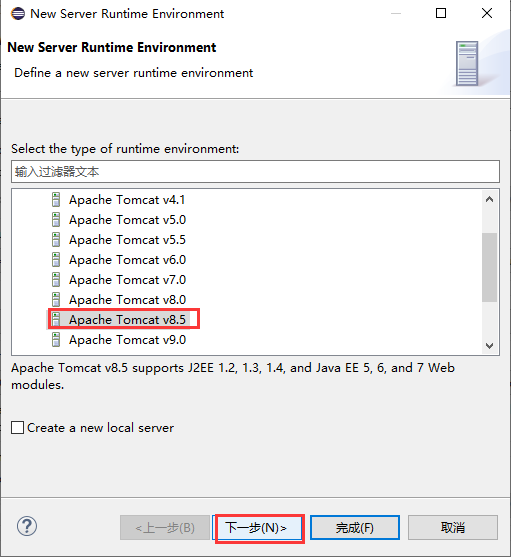The height and width of the screenshot is (557, 511).
Task: Maximize the New Server Runtime Environment window
Action: (441, 13)
